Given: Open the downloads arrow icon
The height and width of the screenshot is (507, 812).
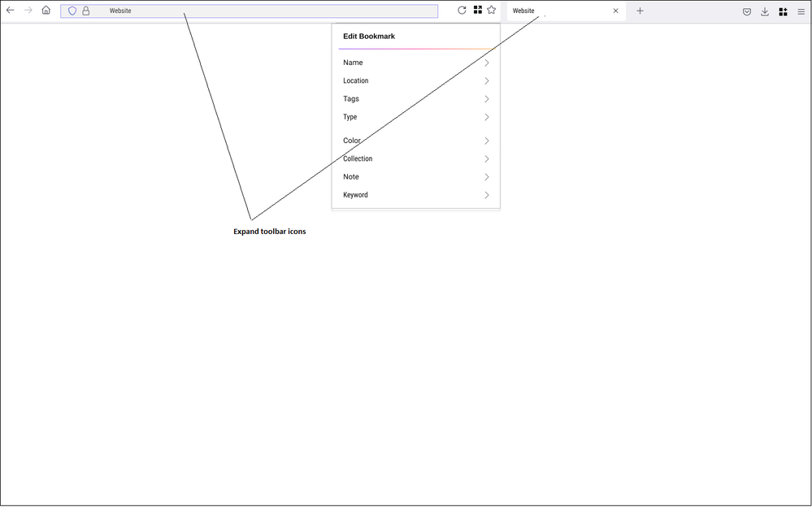Looking at the screenshot, I should 765,11.
